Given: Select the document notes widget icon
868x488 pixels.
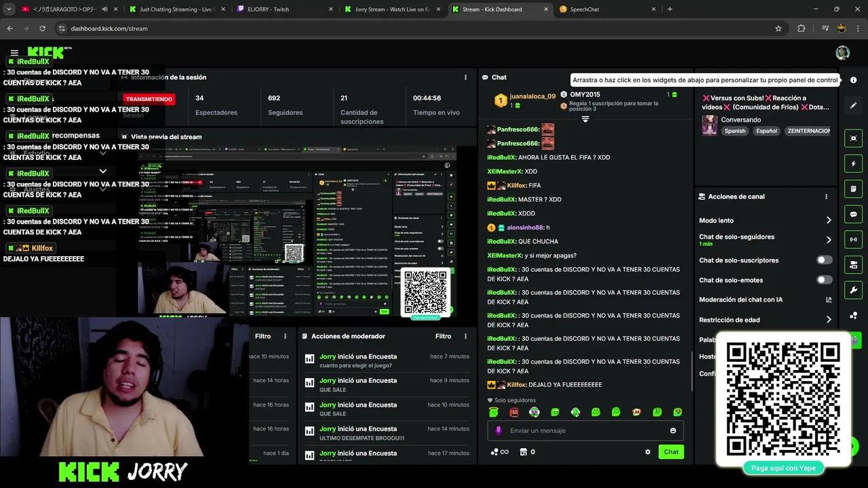Looking at the screenshot, I should point(853,189).
